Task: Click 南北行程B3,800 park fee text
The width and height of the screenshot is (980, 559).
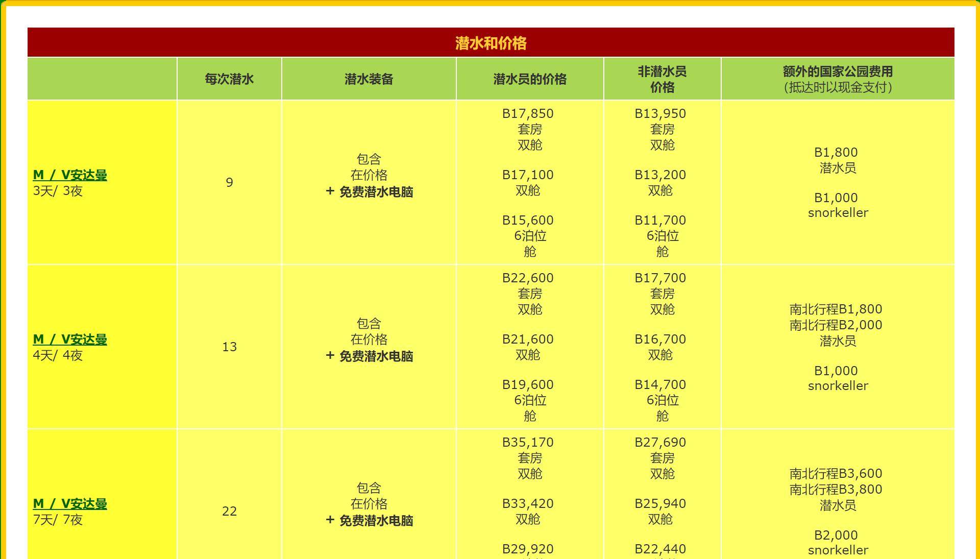Action: [x=836, y=489]
